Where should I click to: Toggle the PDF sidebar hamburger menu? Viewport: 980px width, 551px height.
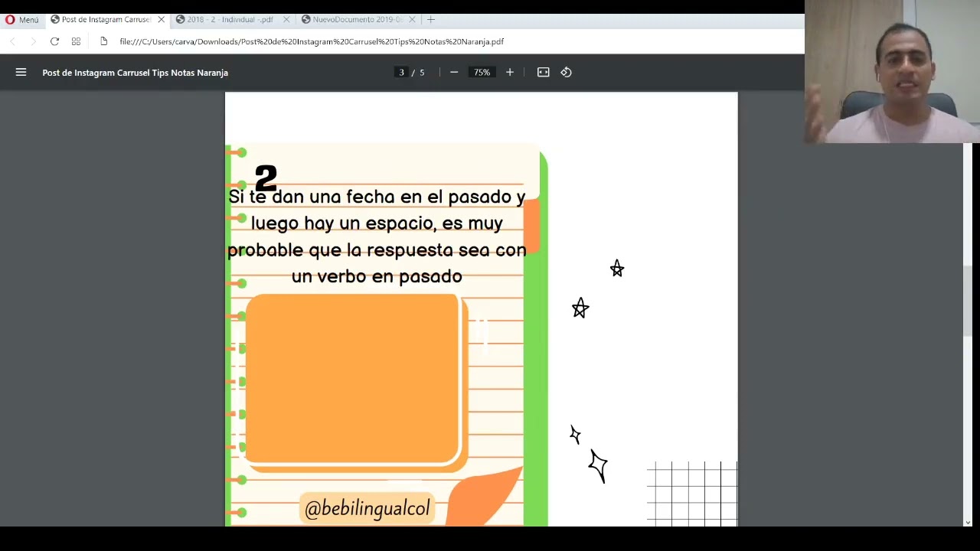click(x=21, y=72)
